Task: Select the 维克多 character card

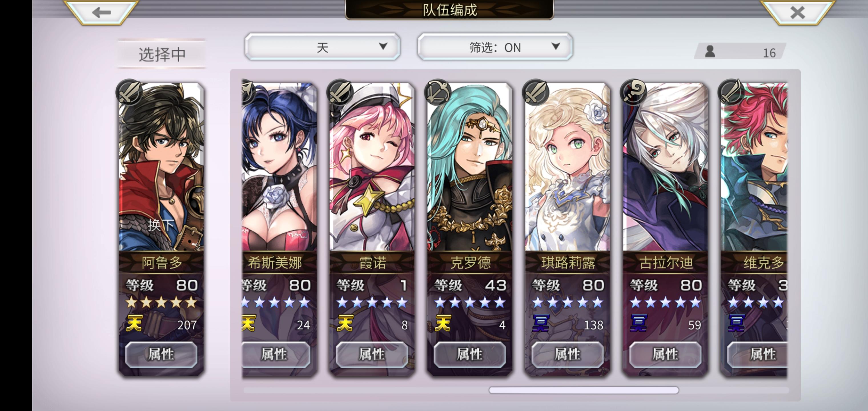Action: (x=754, y=229)
